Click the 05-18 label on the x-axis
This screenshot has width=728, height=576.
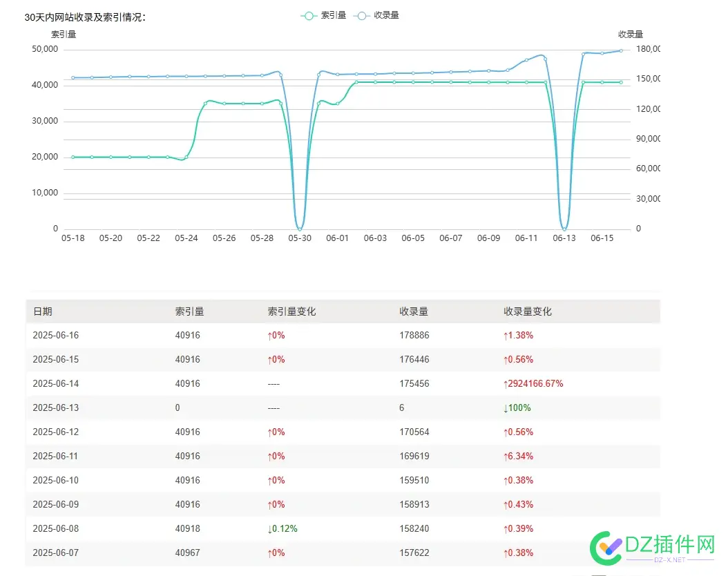[x=73, y=238]
